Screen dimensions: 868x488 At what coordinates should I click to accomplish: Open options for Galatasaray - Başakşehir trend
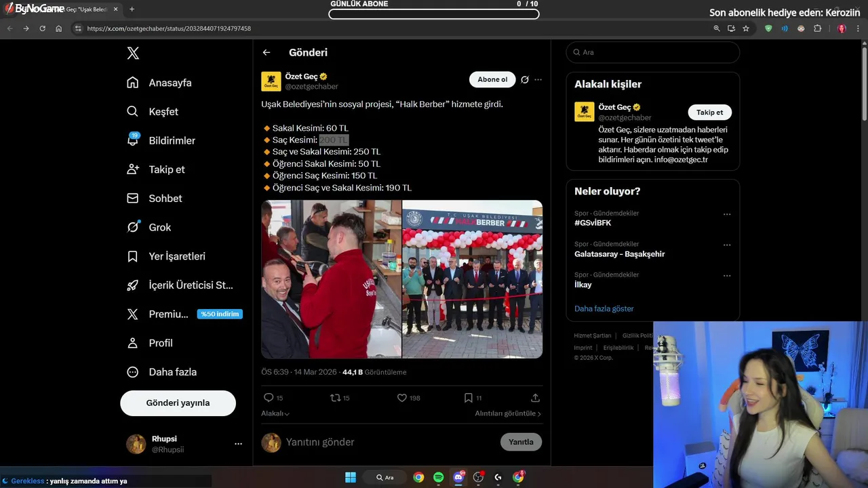pyautogui.click(x=727, y=245)
